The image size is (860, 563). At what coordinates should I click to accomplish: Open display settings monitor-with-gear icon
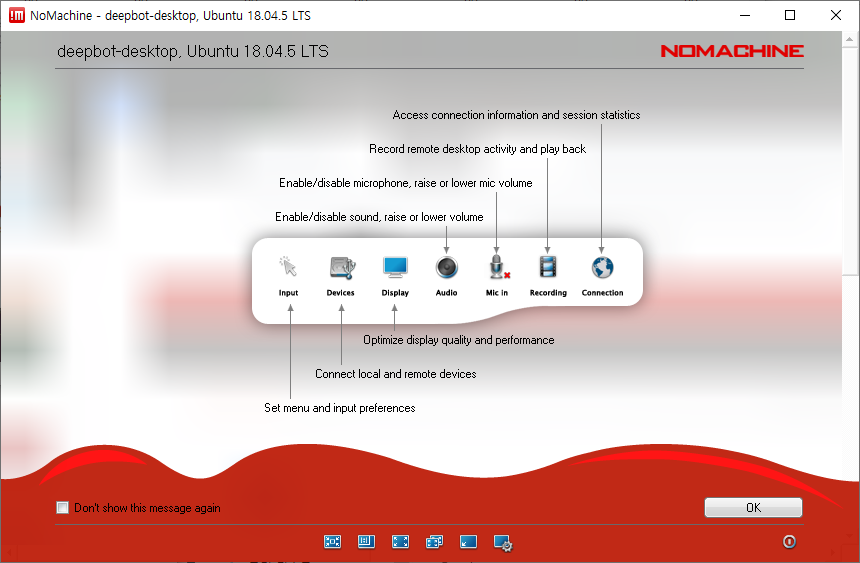[x=503, y=543]
